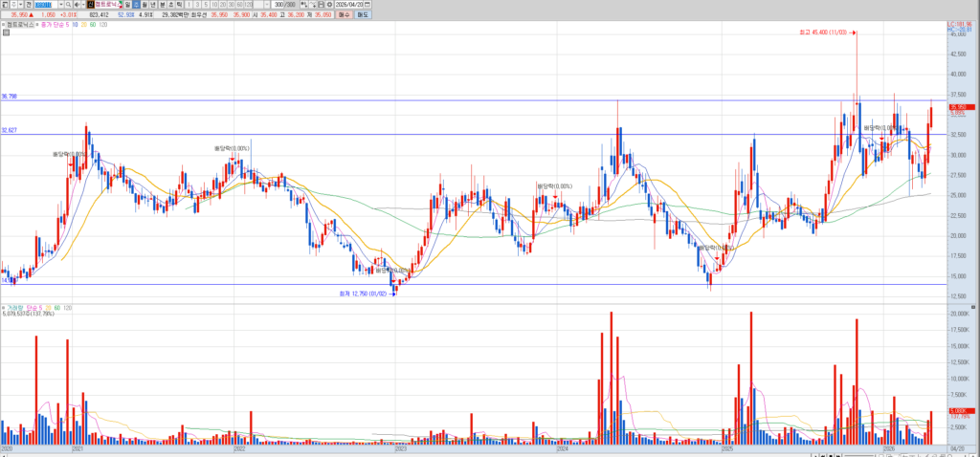Choose the 3 interval preset button
Viewport: 980px width, 457px height.
[x=197, y=5]
